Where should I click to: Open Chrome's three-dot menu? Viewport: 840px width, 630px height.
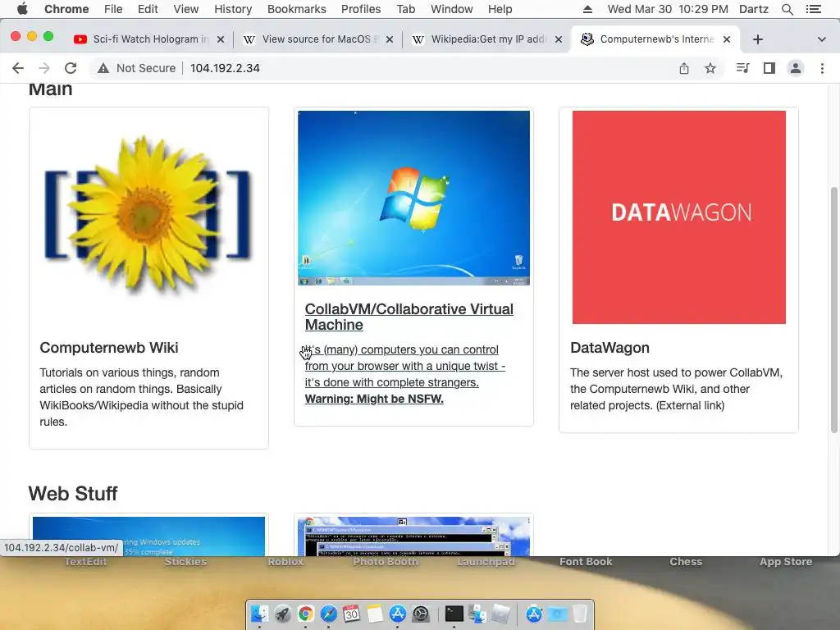point(822,68)
